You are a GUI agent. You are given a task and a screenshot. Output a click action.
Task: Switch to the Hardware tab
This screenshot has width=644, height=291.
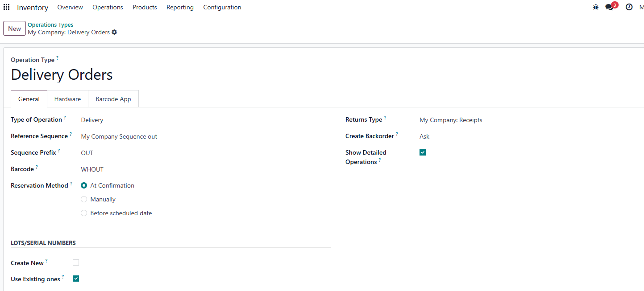coord(67,99)
